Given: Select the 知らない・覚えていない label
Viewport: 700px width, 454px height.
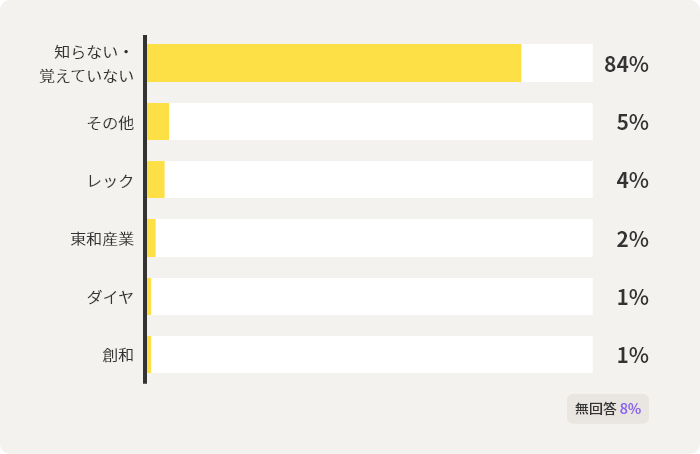Looking at the screenshot, I should [x=87, y=64].
